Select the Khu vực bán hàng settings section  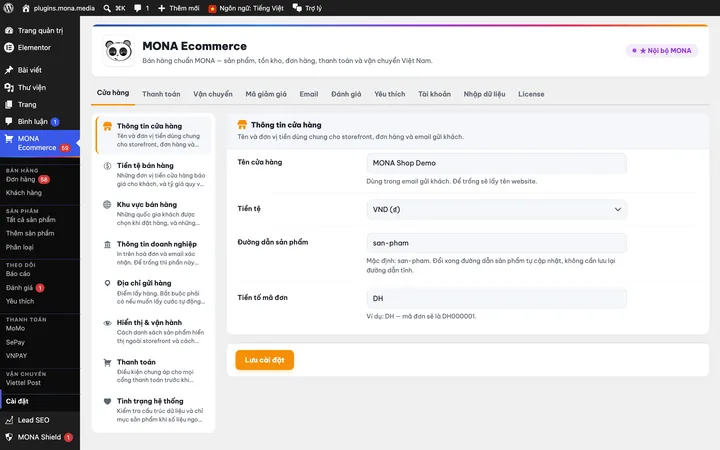pyautogui.click(x=154, y=213)
